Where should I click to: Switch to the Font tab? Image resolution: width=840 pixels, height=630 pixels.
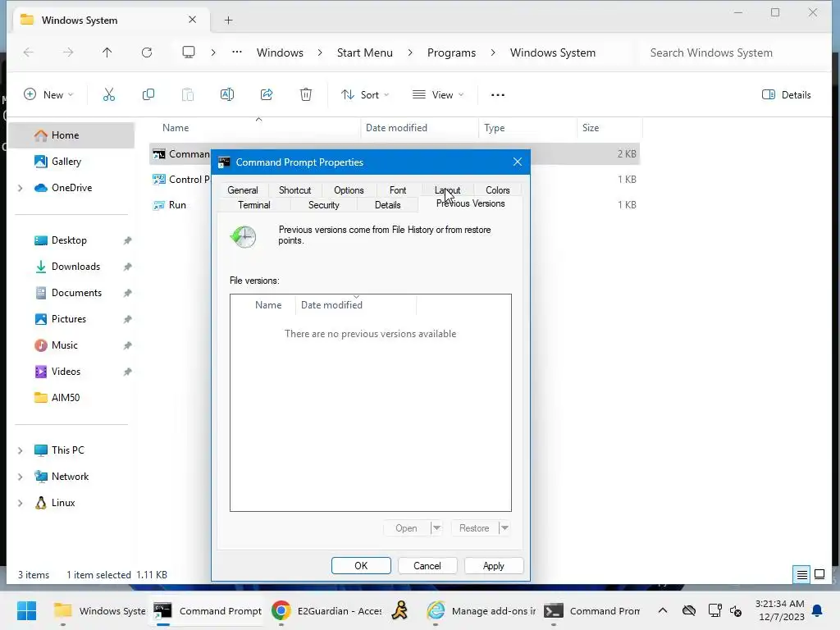398,190
